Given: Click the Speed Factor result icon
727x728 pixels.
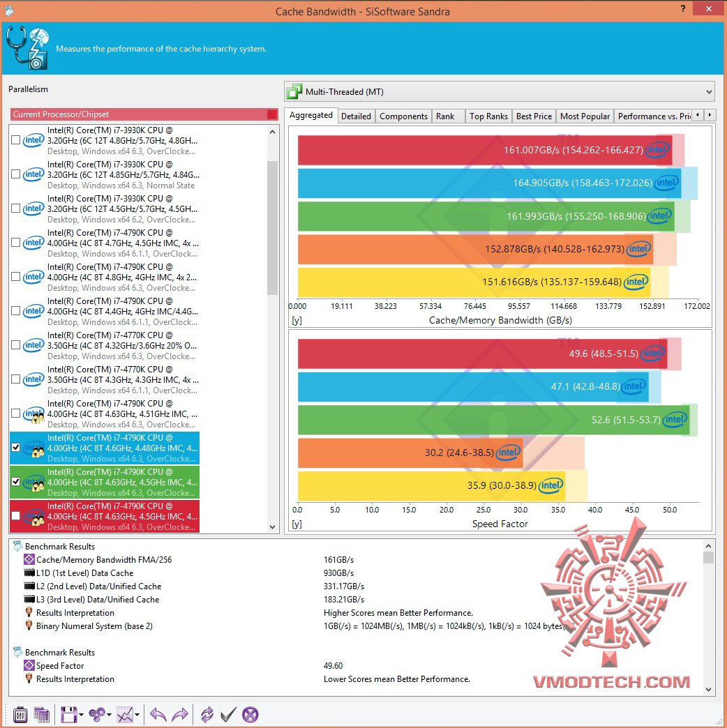Looking at the screenshot, I should (29, 665).
